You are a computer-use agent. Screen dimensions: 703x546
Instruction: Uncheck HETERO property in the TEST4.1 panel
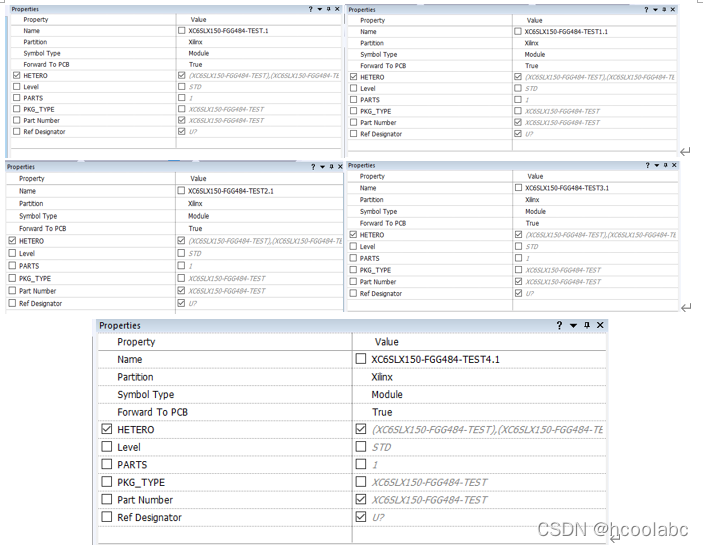point(106,429)
